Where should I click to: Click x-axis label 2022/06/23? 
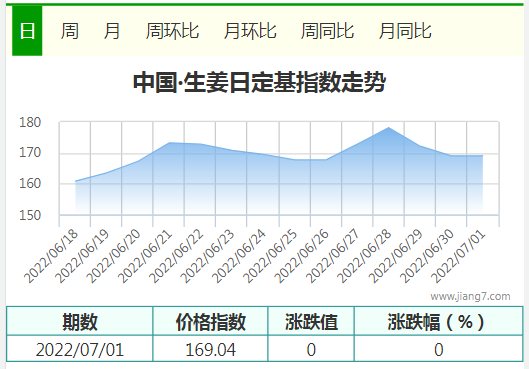tap(208, 257)
